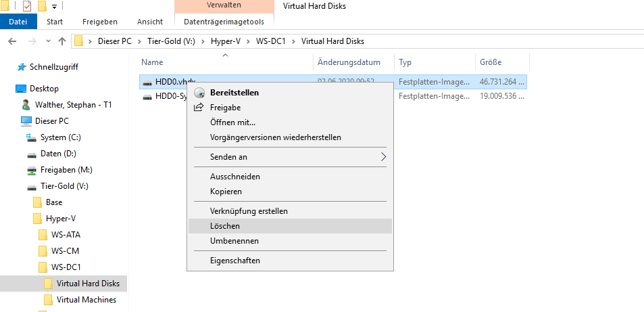Image resolution: width=644 pixels, height=312 pixels.
Task: Go back with the back arrow
Action: point(12,41)
